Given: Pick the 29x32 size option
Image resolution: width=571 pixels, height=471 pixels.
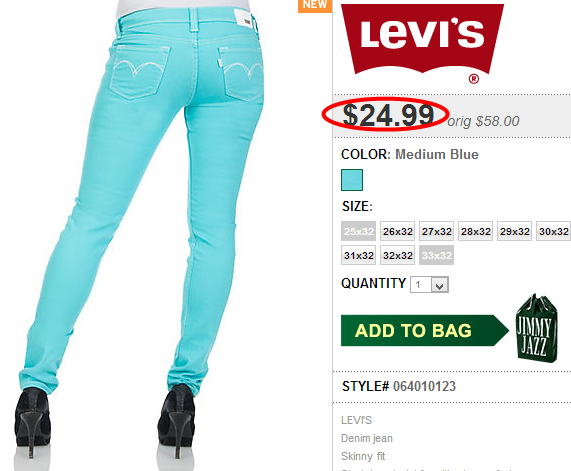Looking at the screenshot, I should click(515, 231).
